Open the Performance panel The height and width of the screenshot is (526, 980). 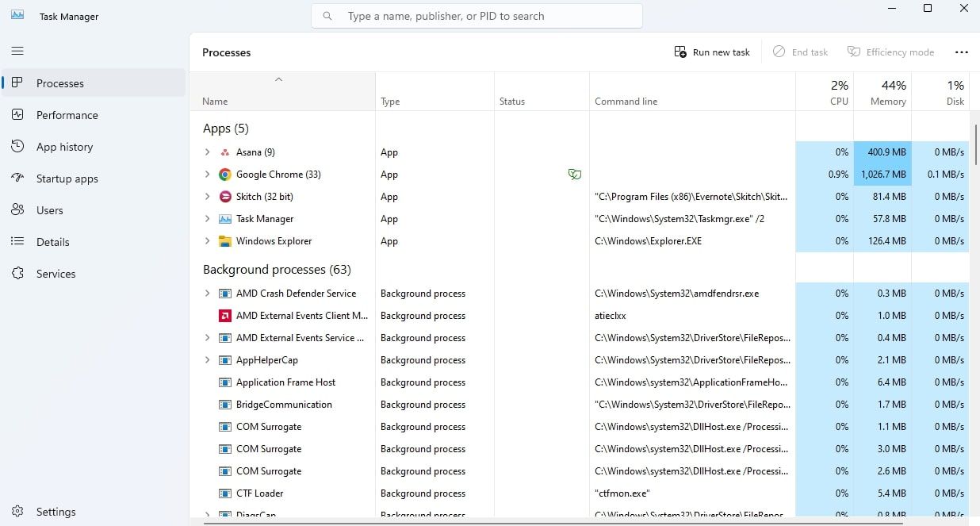coord(67,115)
